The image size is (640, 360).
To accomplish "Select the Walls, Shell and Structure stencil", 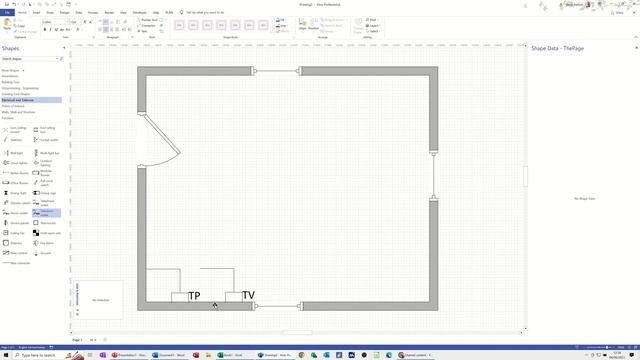I will (x=18, y=112).
